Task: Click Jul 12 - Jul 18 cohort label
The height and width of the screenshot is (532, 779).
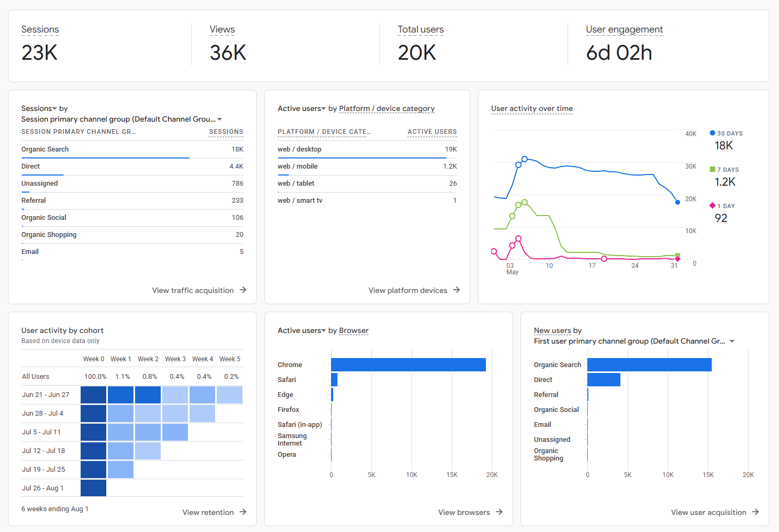Action: [x=44, y=451]
